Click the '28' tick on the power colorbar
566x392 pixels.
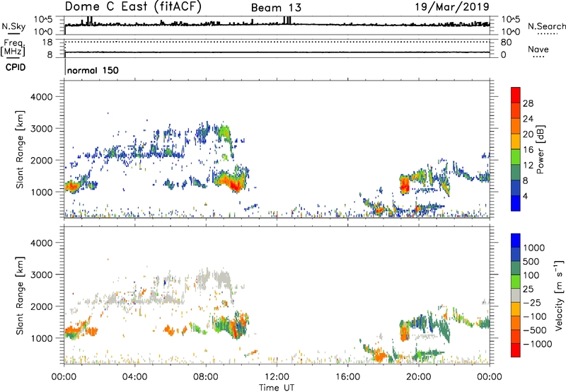coord(528,103)
